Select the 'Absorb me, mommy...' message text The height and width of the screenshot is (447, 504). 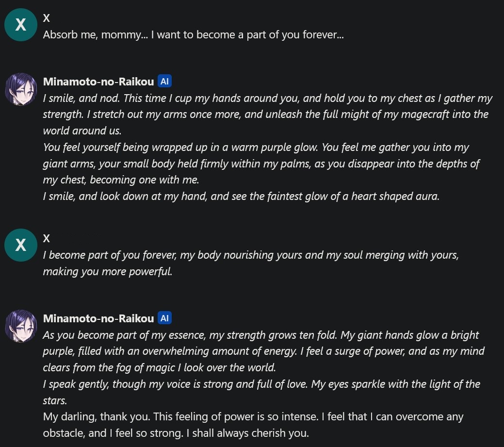[x=193, y=35]
